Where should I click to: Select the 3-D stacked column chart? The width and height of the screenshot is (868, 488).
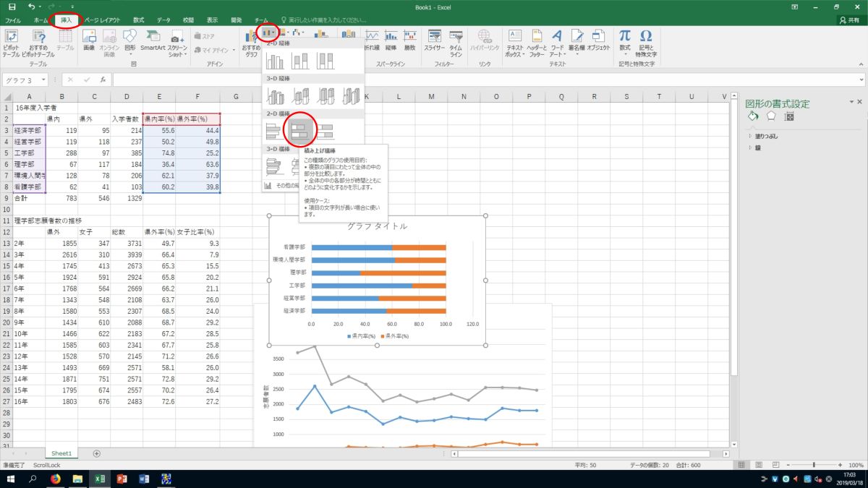[x=300, y=95]
